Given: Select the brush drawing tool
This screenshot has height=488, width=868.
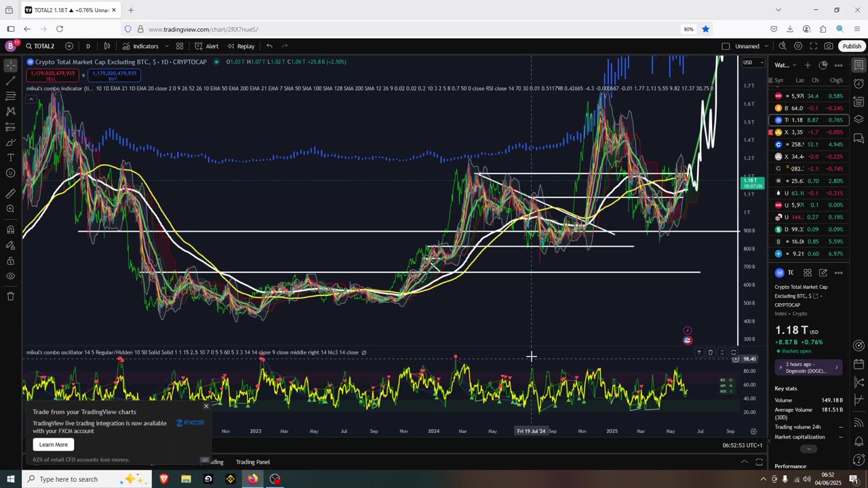Looking at the screenshot, I should (11, 142).
